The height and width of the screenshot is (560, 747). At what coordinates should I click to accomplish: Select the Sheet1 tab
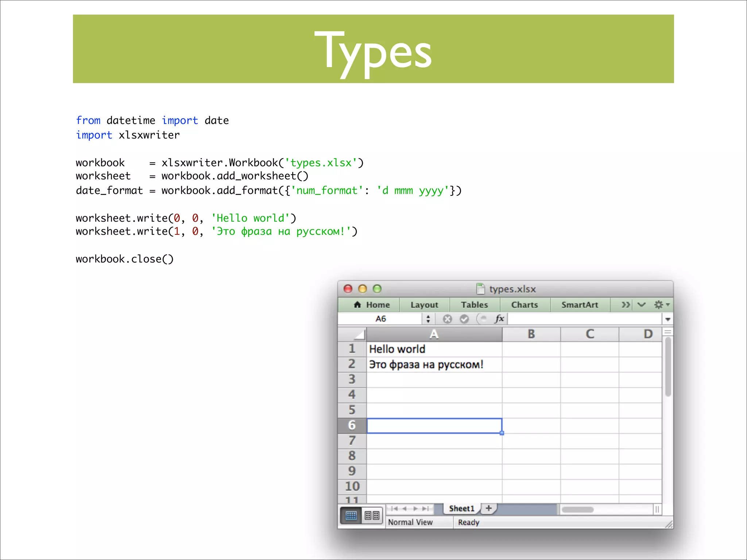click(x=461, y=509)
